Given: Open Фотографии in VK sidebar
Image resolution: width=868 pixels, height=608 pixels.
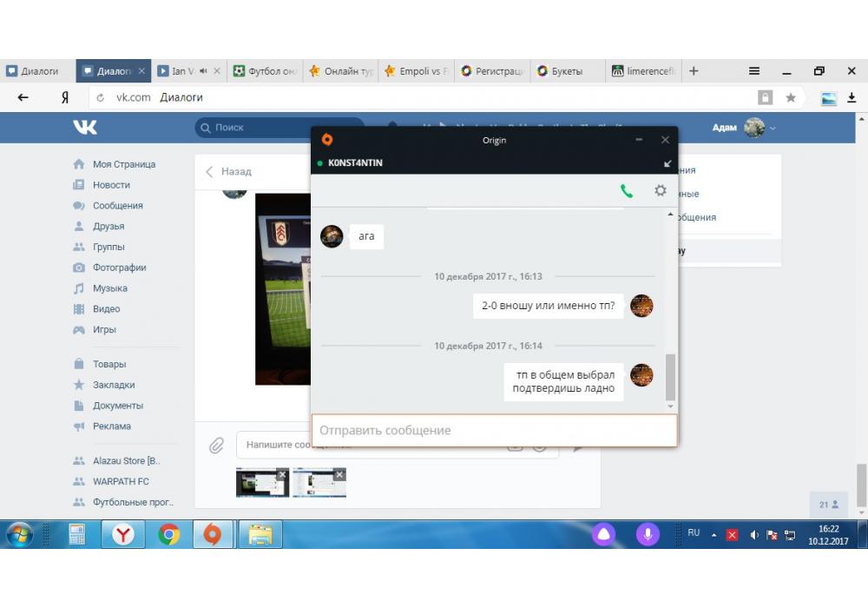Looking at the screenshot, I should (x=119, y=268).
